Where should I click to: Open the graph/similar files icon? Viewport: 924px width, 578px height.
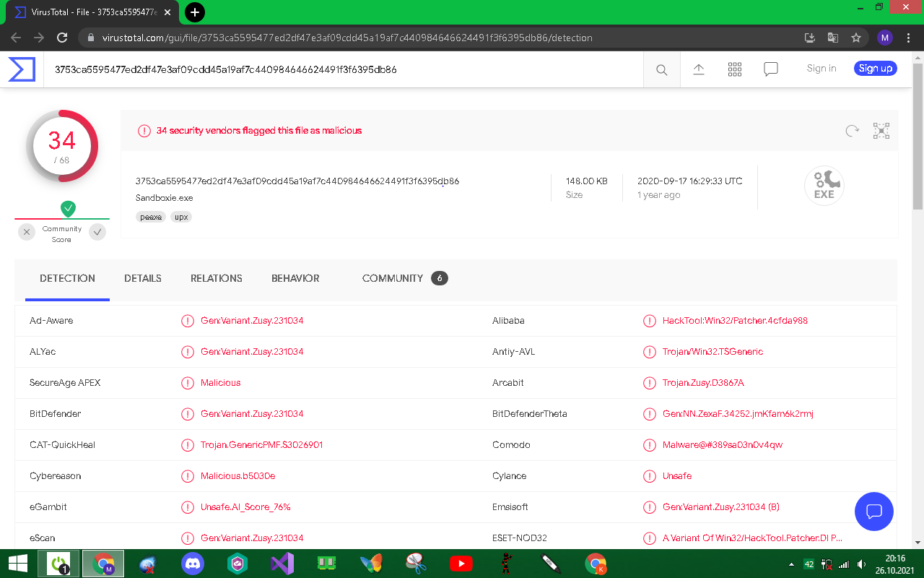881,131
